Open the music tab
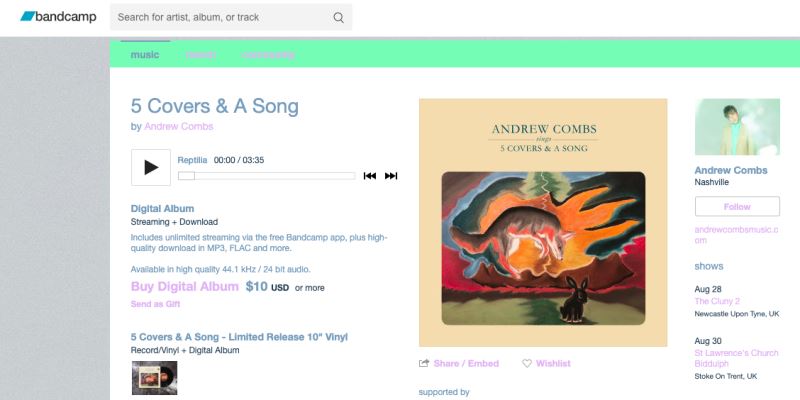 pyautogui.click(x=145, y=55)
